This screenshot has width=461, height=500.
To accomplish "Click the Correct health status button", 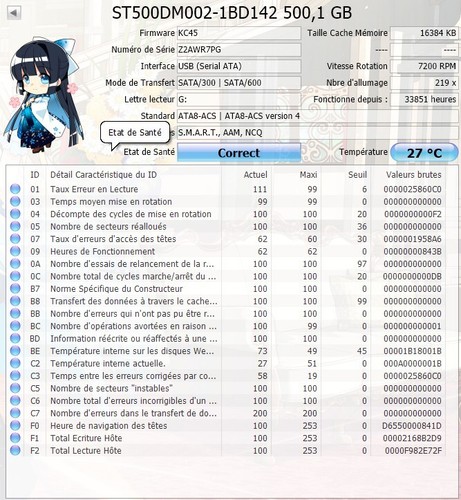I will click(x=239, y=153).
